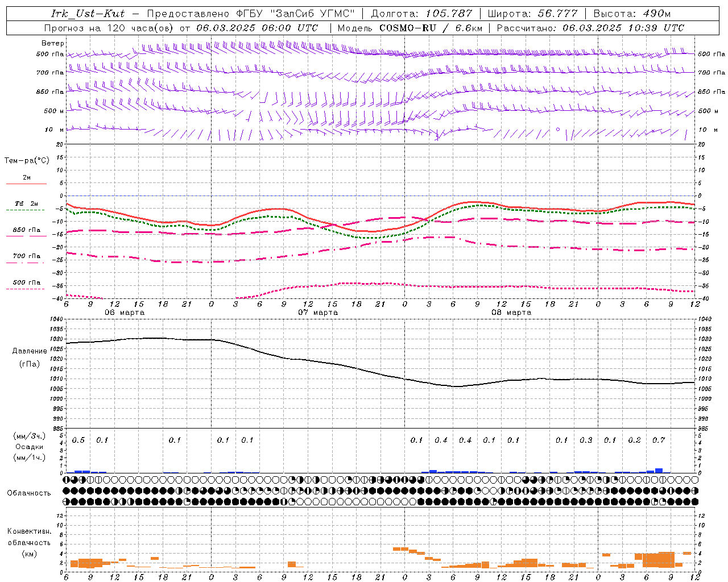The width and height of the screenshot is (728, 582).
Task: Click the (мм/3ч.) precipitation unit label
Action: pos(30,436)
